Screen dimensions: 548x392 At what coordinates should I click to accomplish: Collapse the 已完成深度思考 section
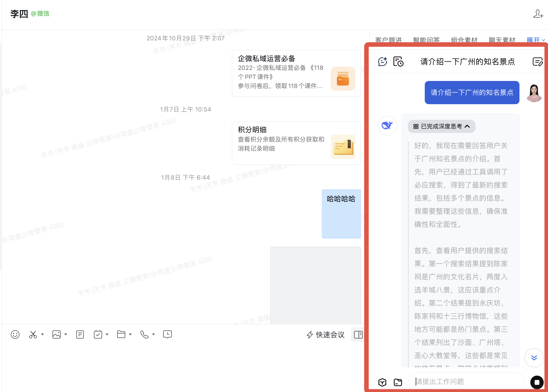pos(441,126)
